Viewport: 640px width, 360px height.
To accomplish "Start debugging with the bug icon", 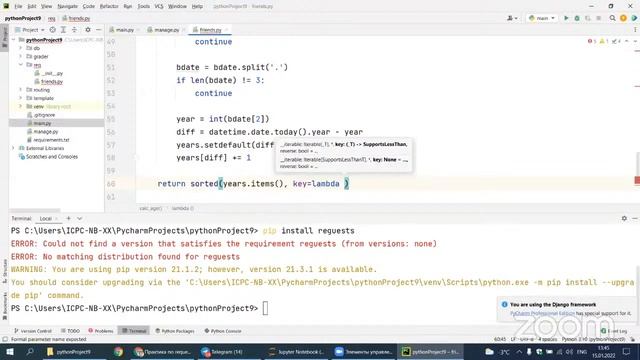I will pyautogui.click(x=577, y=18).
